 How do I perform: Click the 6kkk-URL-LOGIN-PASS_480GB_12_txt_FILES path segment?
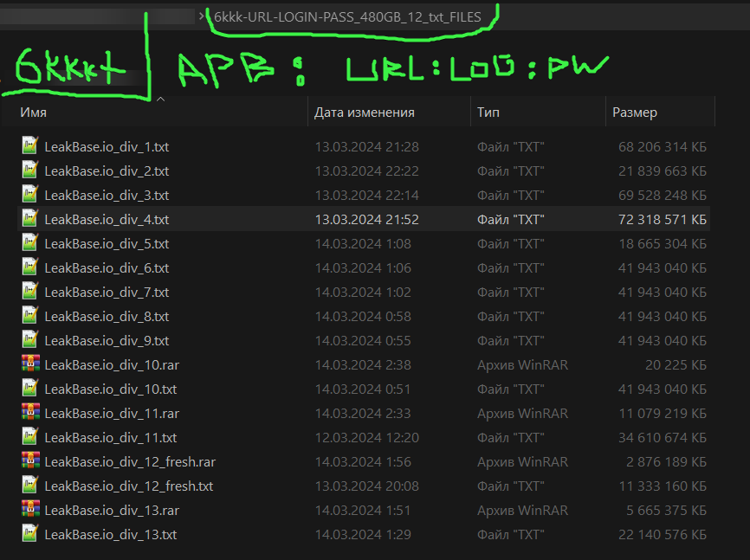(x=347, y=17)
